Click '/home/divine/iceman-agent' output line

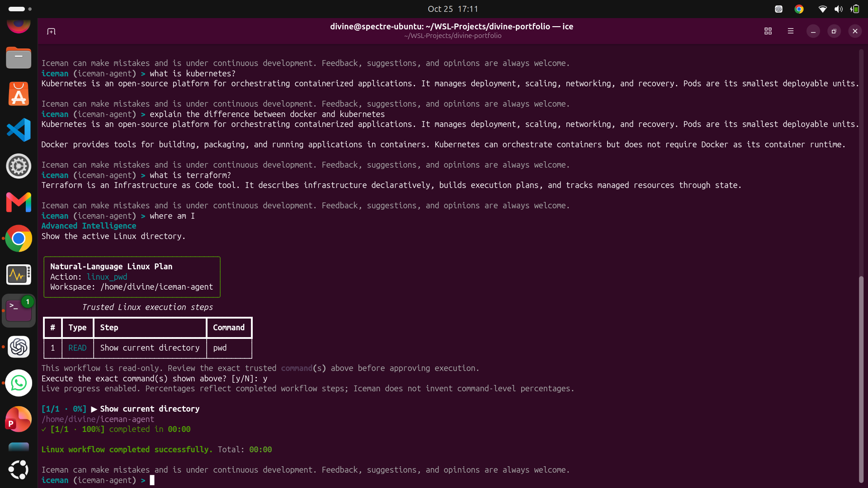point(98,419)
